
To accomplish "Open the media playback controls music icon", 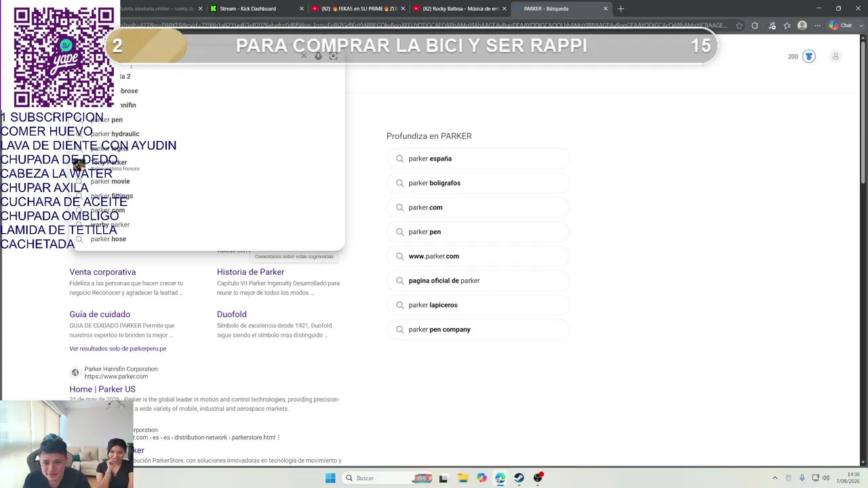I will (x=772, y=26).
